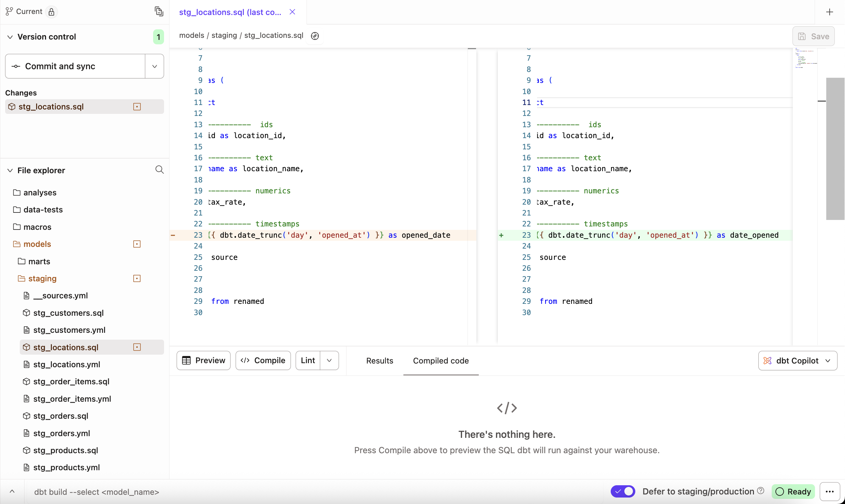
Task: Toggle Defer to staging/production
Action: [623, 491]
